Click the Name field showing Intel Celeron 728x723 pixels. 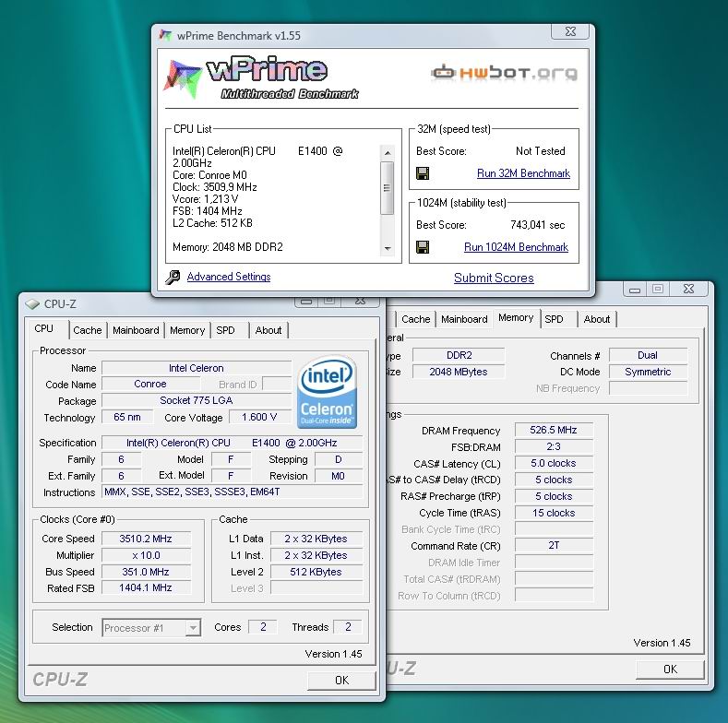pos(197,368)
